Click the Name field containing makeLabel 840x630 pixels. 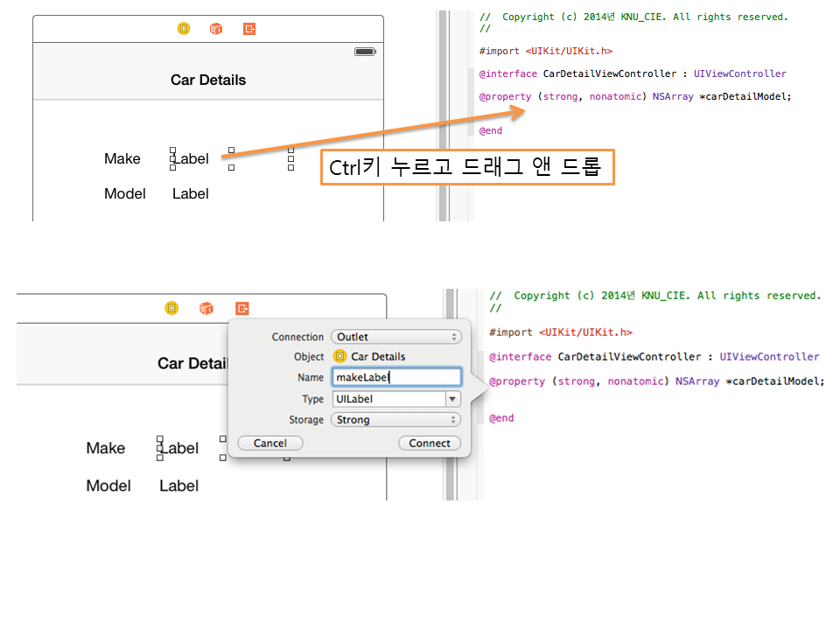point(395,377)
